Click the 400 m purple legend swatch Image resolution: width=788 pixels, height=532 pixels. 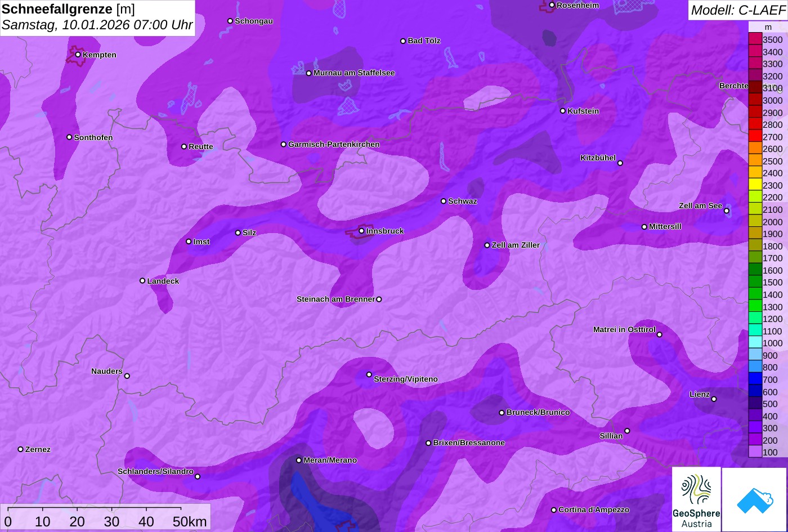coord(755,416)
